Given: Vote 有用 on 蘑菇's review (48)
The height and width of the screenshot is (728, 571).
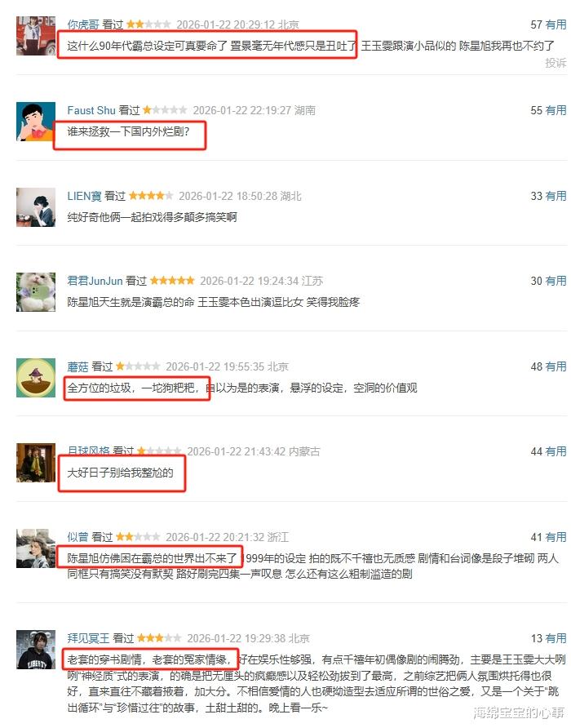Looking at the screenshot, I should pos(556,366).
